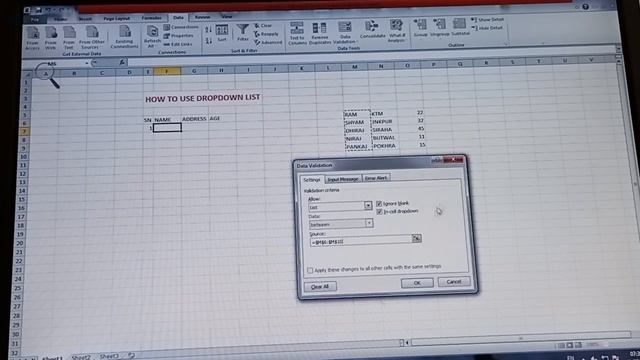Click Clear filter in the ribbon
640x360 pixels.
[x=263, y=26]
